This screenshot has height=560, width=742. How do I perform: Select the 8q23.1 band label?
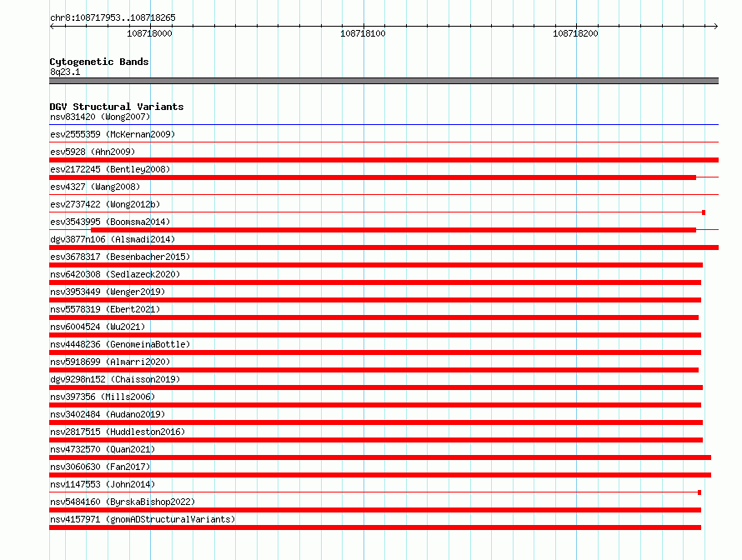point(65,72)
